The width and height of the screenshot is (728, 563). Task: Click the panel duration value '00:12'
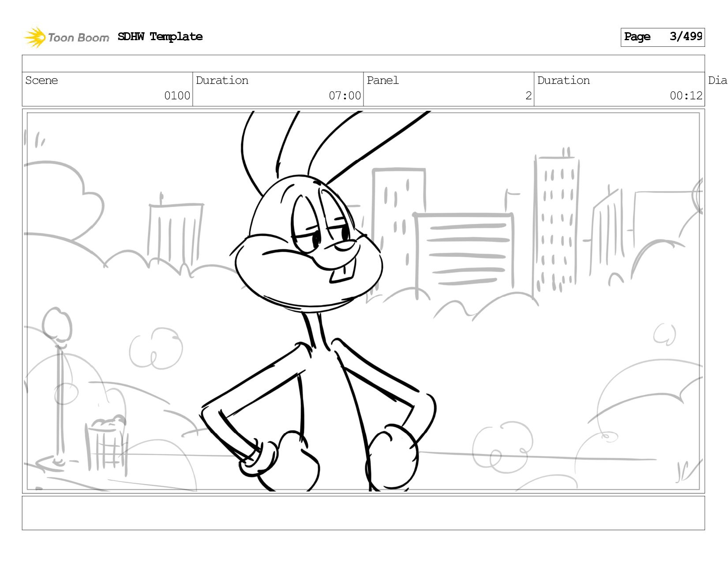[x=686, y=96]
